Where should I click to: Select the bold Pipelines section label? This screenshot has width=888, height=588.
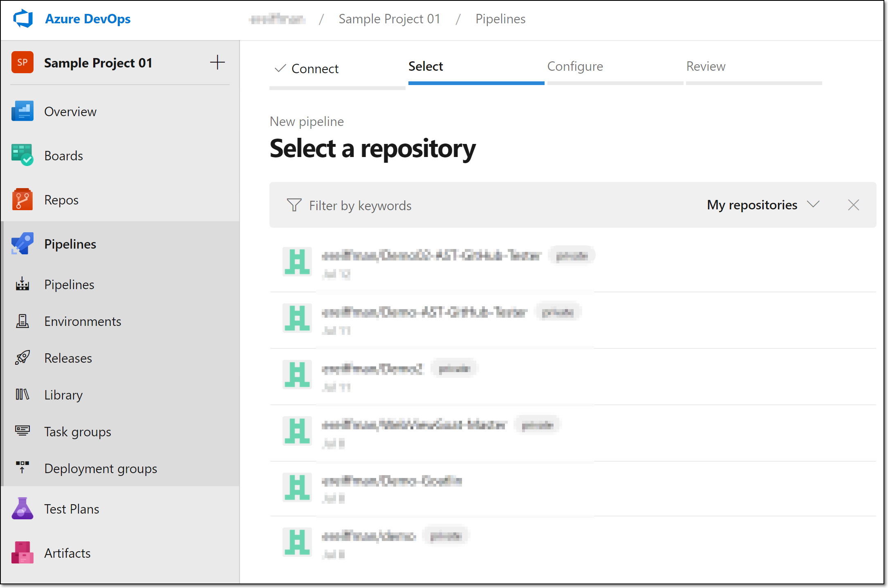pyautogui.click(x=70, y=244)
